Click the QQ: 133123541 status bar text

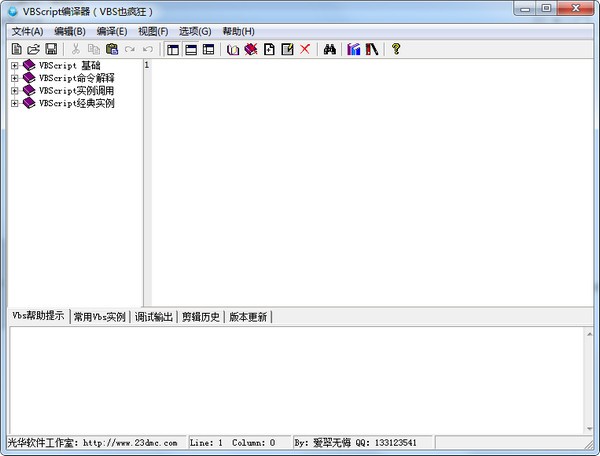386,443
